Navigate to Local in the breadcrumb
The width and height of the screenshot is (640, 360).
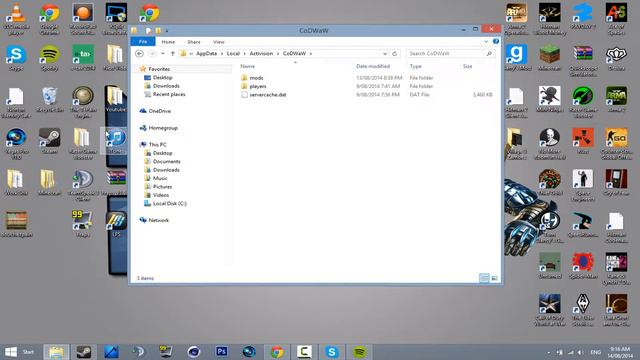click(x=233, y=53)
